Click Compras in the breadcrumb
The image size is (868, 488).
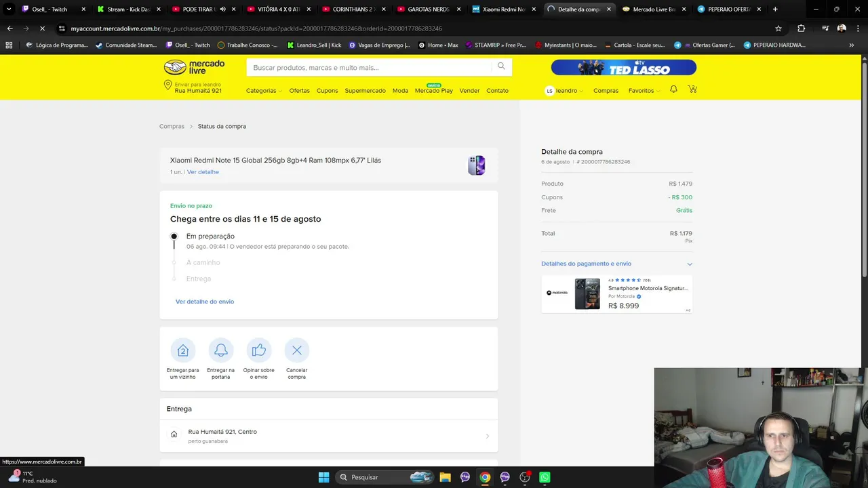(x=172, y=127)
